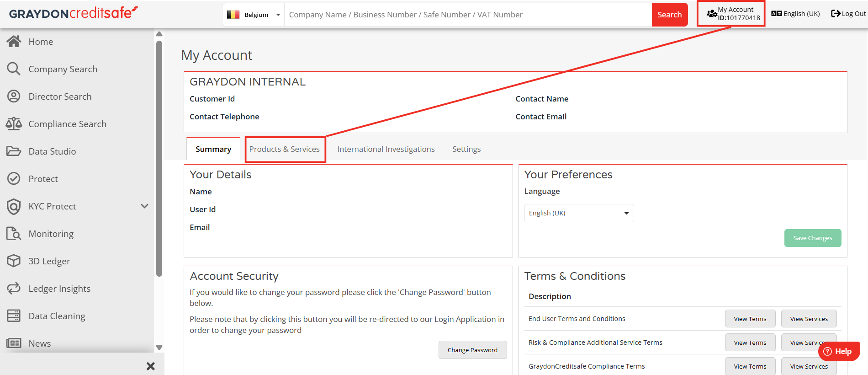
Task: View Services for End User Terms and Conditions
Action: pos(809,319)
